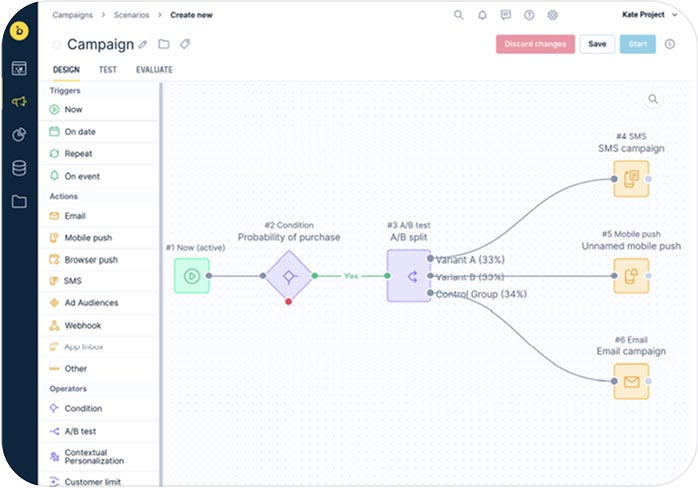The image size is (698, 488).
Task: Switch to the TEST tab
Action: (107, 70)
